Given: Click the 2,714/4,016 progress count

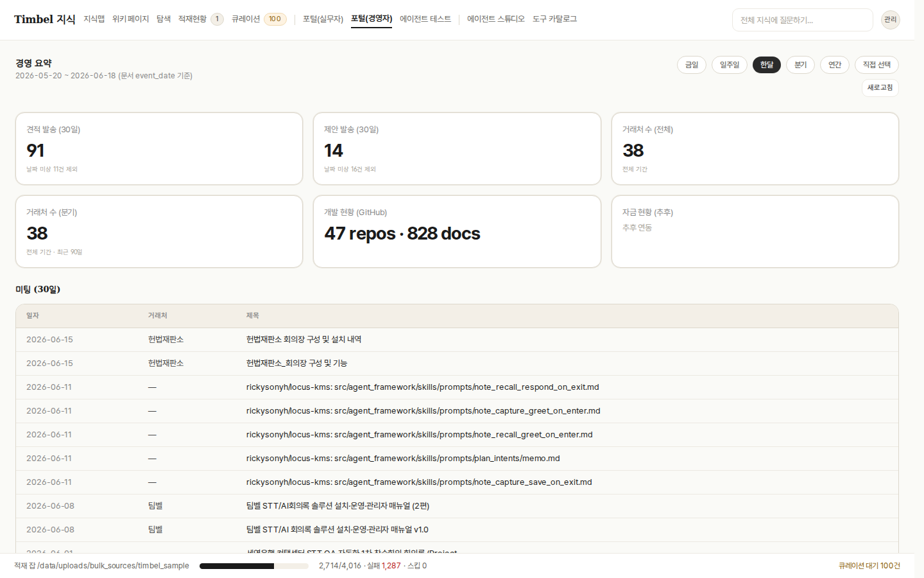Looking at the screenshot, I should tap(340, 566).
